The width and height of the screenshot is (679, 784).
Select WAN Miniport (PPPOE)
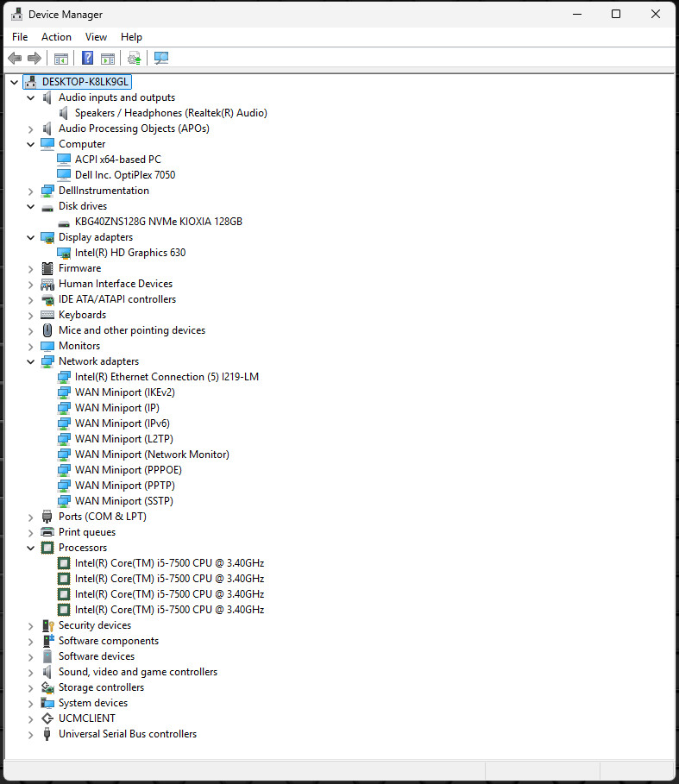[129, 470]
